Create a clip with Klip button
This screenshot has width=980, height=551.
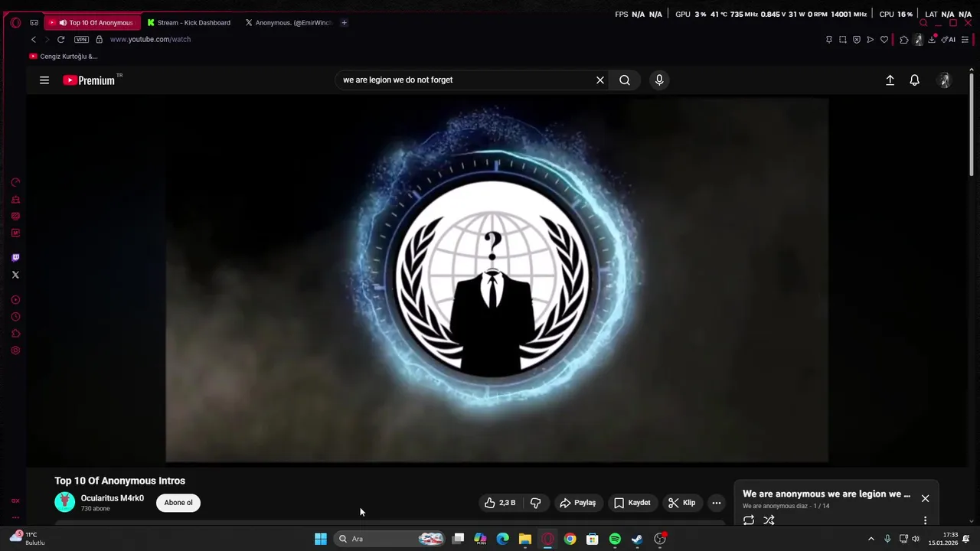click(681, 503)
